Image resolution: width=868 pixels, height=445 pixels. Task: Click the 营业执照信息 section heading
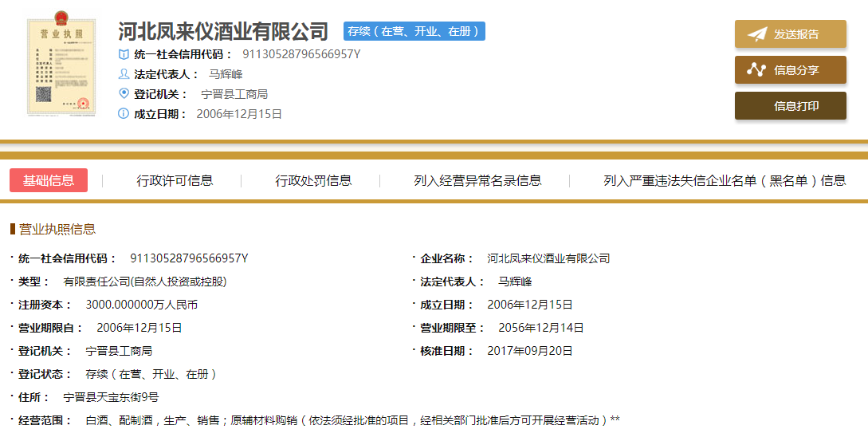(57, 230)
